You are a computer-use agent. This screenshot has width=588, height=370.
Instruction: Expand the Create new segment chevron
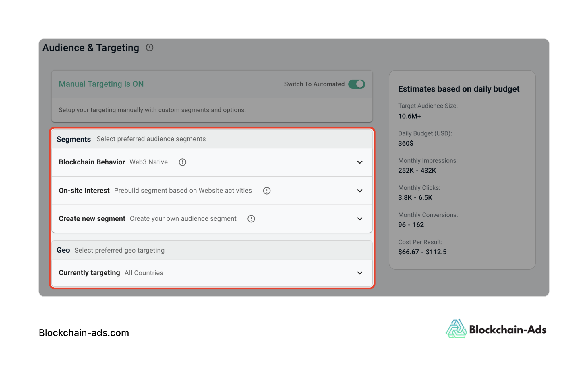[x=360, y=219]
